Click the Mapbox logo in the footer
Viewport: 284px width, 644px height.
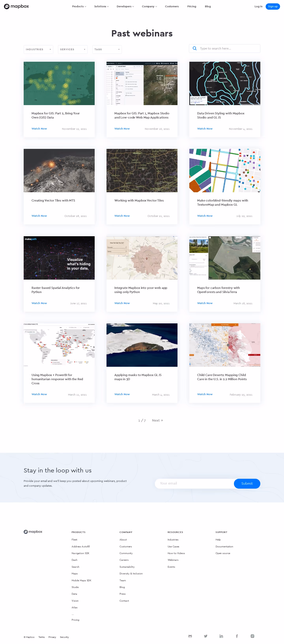coord(33,531)
